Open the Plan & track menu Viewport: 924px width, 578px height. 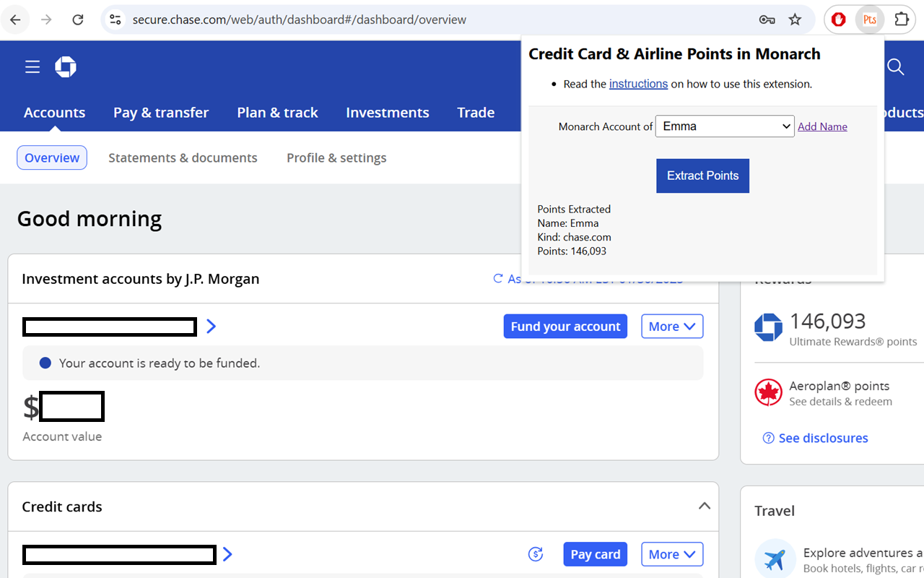[277, 112]
